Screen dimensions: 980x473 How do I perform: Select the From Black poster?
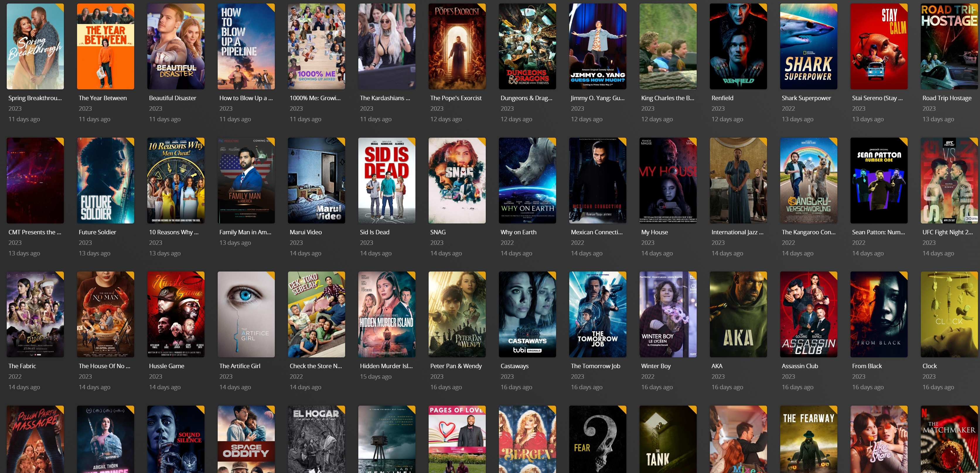tap(879, 315)
